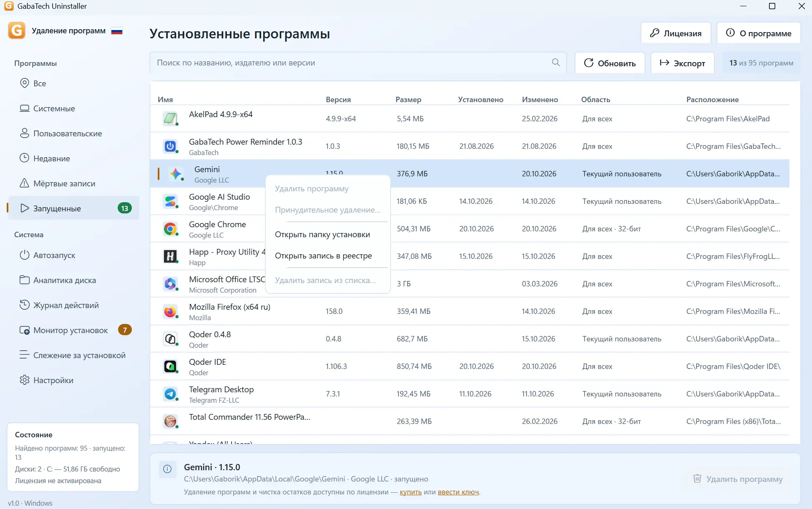Viewport: 812px width, 509px height.
Task: Click the Qoder 0.4.8 icon
Action: click(170, 339)
